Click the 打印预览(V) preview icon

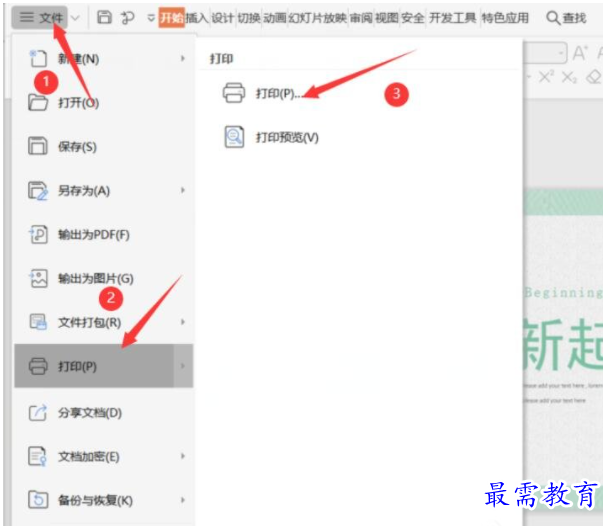pyautogui.click(x=234, y=137)
